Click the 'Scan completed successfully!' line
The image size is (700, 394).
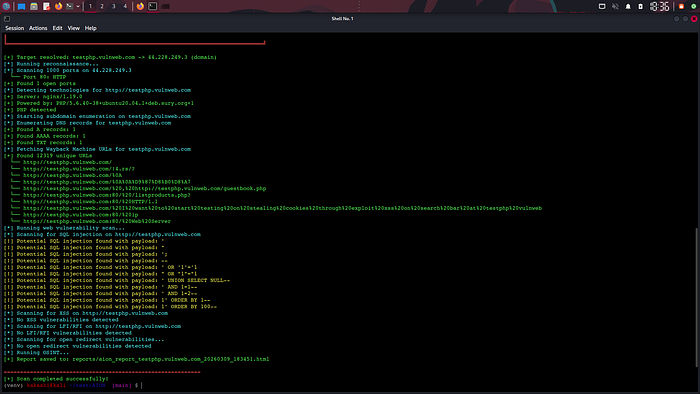56,379
